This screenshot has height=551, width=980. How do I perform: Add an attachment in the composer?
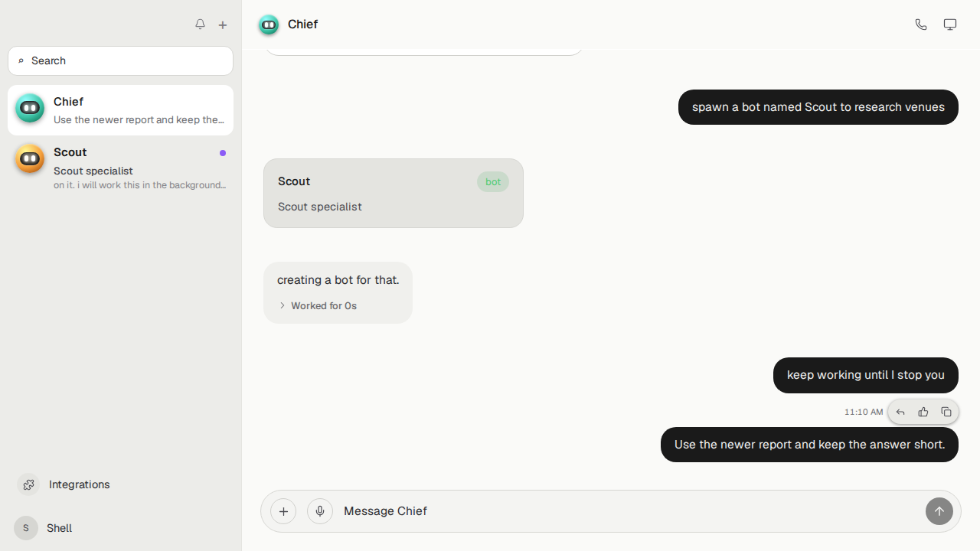pos(283,511)
